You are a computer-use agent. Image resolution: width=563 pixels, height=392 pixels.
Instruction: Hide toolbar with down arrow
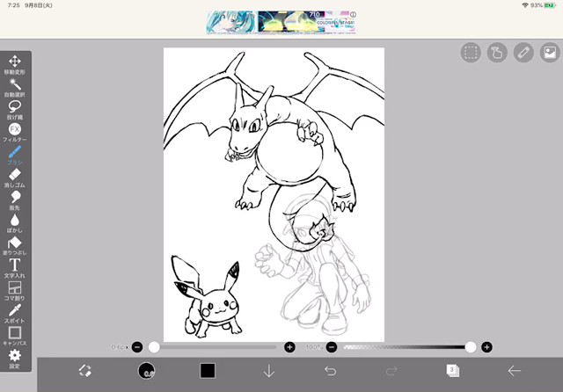click(x=269, y=371)
